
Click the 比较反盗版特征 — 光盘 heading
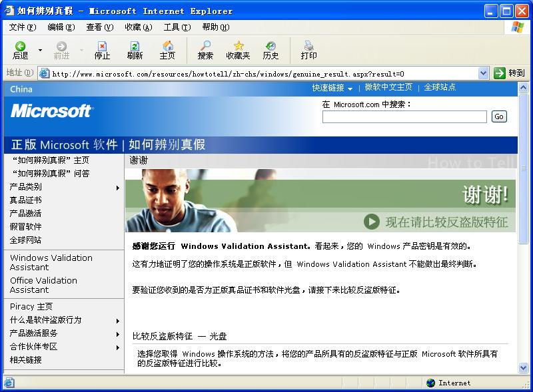point(179,336)
